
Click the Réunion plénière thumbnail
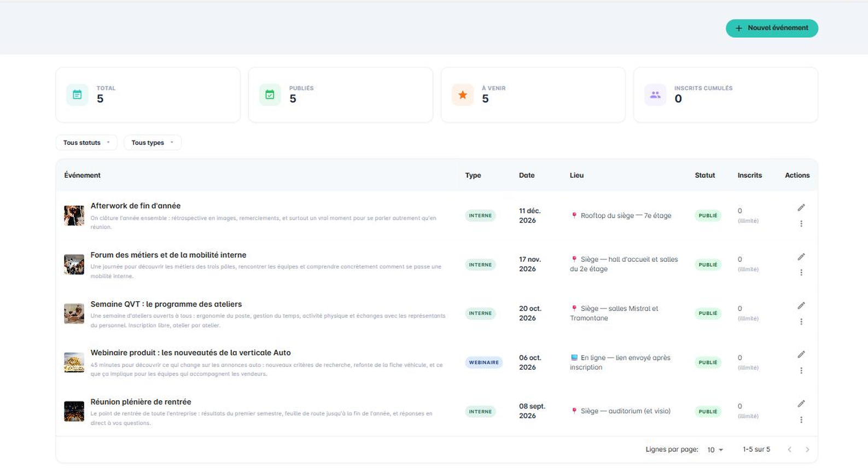click(x=74, y=411)
